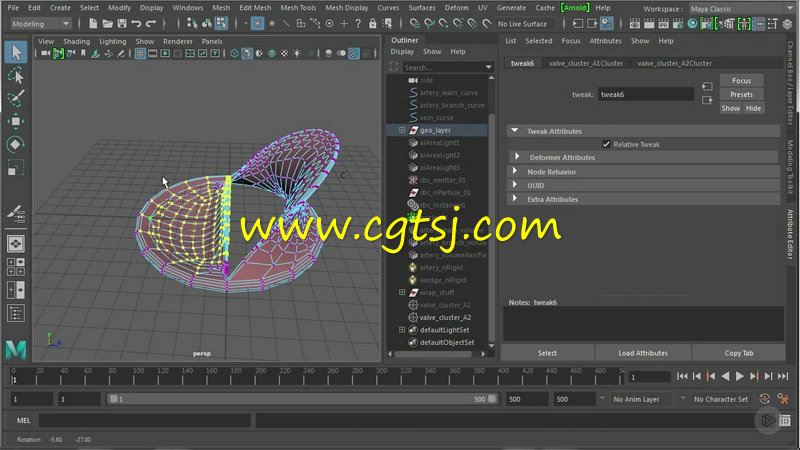The height and width of the screenshot is (450, 800).
Task: Click the Auto keyframe toggle icon
Action: click(764, 399)
